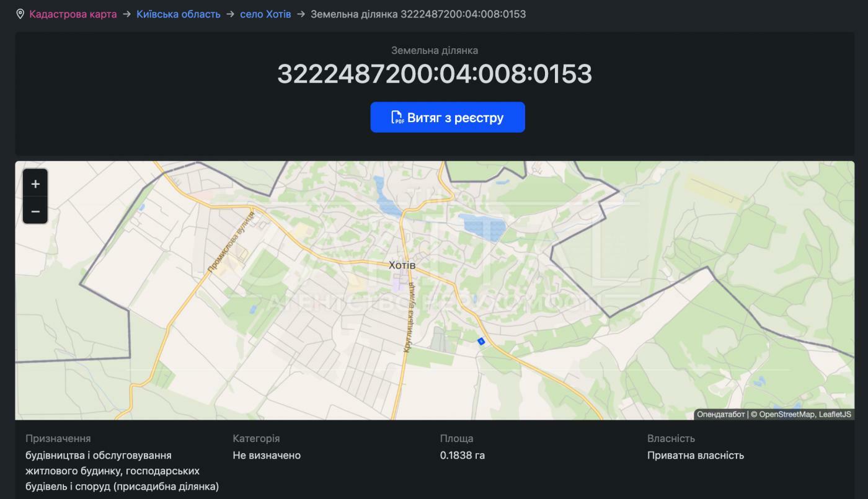Navigate to село Хотів breadcrumb
868x499 pixels.
[x=265, y=14]
